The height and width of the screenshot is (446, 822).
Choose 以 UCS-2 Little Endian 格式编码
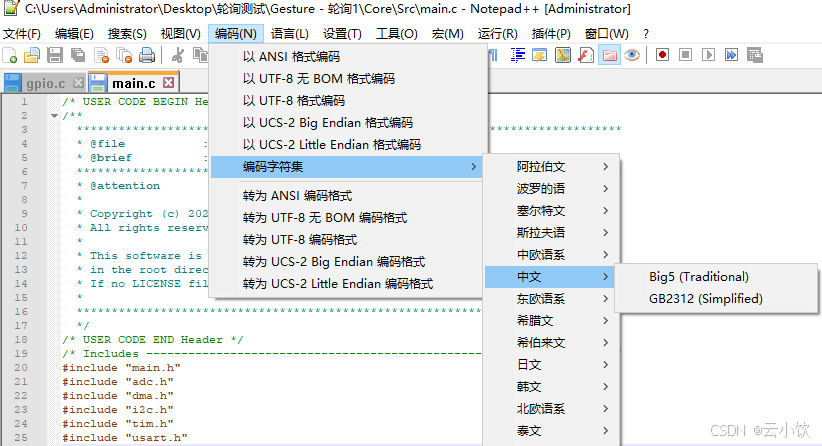346,145
